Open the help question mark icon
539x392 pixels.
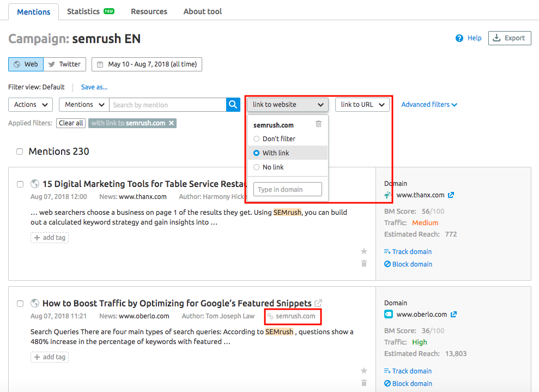click(459, 38)
